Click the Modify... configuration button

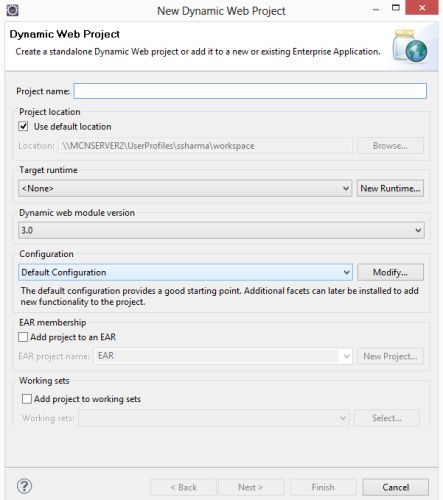390,272
